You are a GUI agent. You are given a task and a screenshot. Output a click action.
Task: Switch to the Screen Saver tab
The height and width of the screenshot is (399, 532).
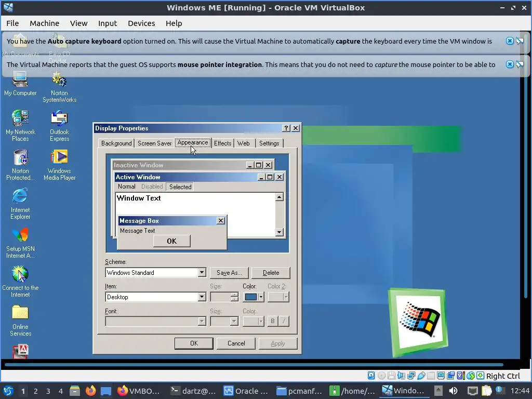click(154, 143)
